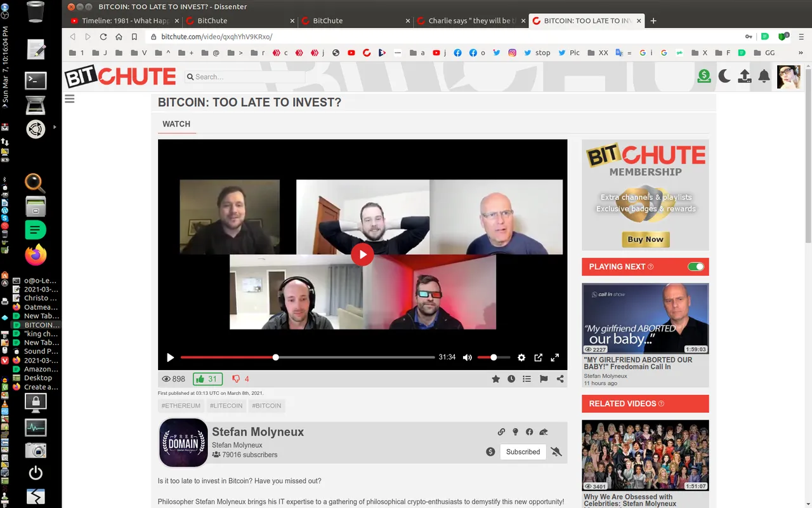812x508 pixels.
Task: Switch to the first BitChute browser tab
Action: tap(239, 20)
